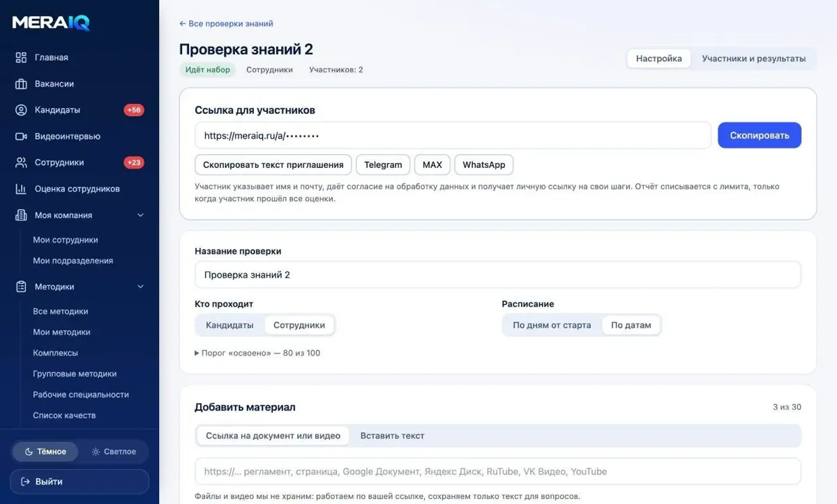Viewport: 837px width, 504px height.
Task: Click the logout arrow icon beside Выйти
Action: (x=26, y=482)
